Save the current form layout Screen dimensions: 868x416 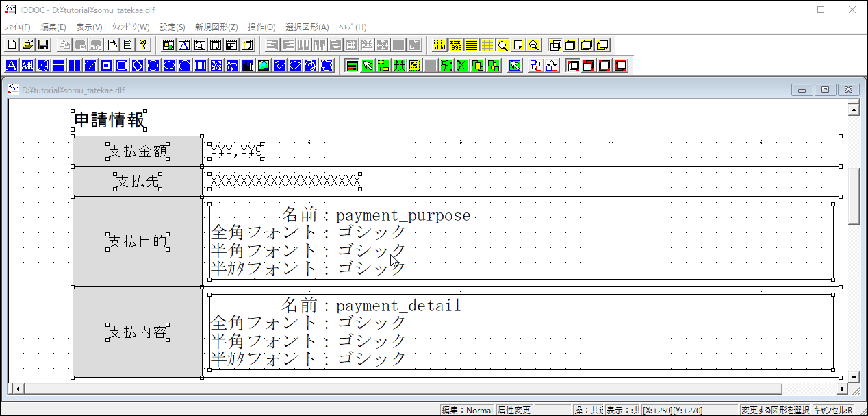pyautogui.click(x=43, y=44)
